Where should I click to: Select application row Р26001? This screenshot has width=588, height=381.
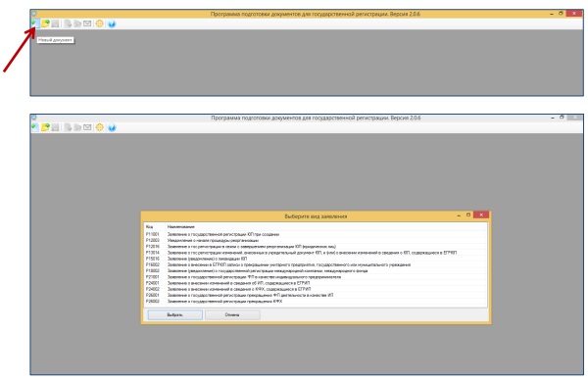click(316, 295)
